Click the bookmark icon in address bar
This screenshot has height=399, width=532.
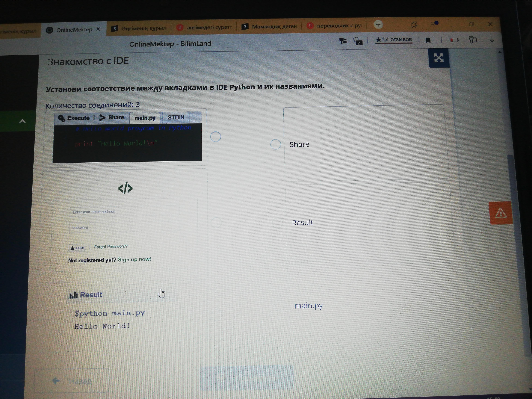[428, 40]
